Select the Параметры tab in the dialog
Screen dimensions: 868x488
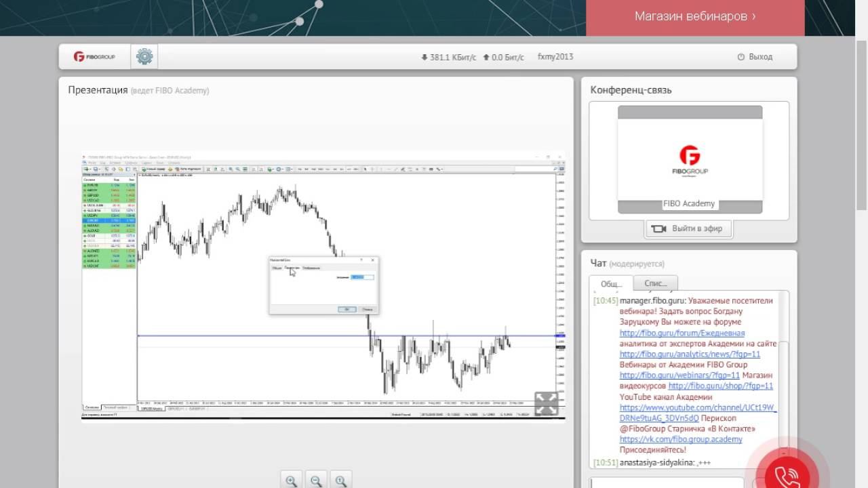coord(292,268)
